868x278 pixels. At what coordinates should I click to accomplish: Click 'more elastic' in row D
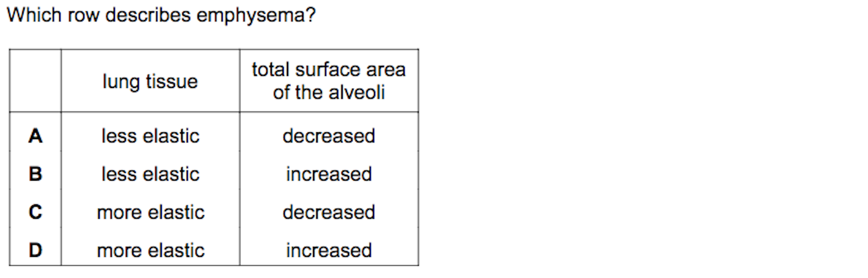pos(151,250)
